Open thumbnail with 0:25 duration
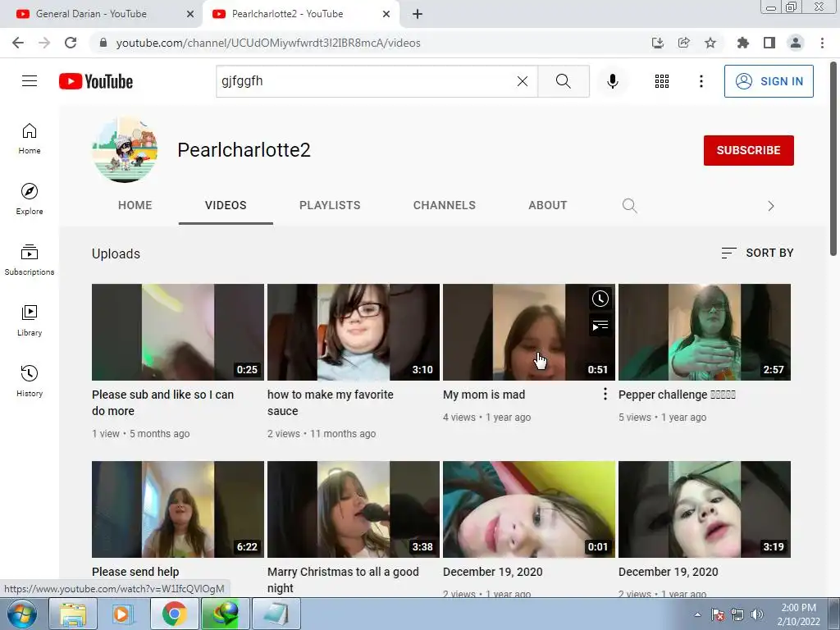This screenshot has width=840, height=630. coord(178,332)
